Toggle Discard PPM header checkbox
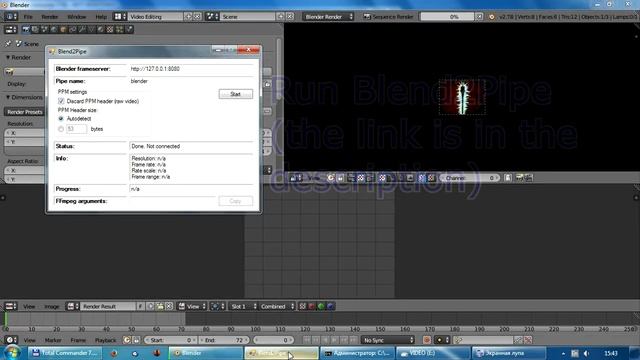 coord(61,101)
